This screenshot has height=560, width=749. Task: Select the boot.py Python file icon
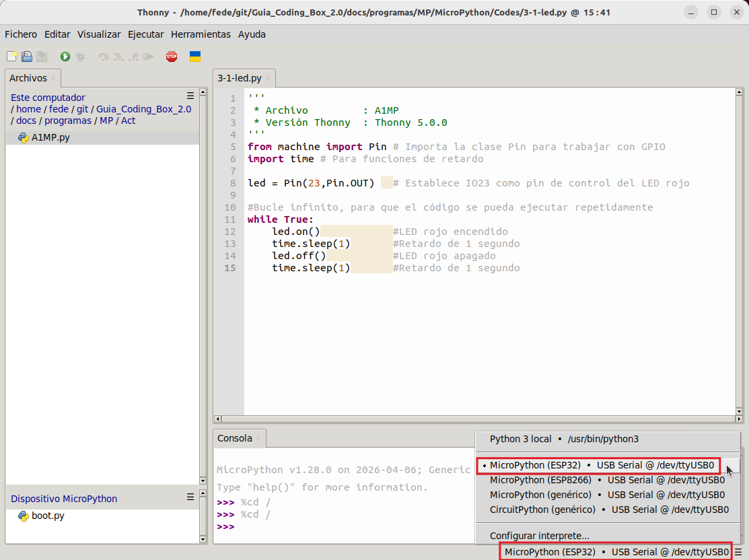point(23,516)
